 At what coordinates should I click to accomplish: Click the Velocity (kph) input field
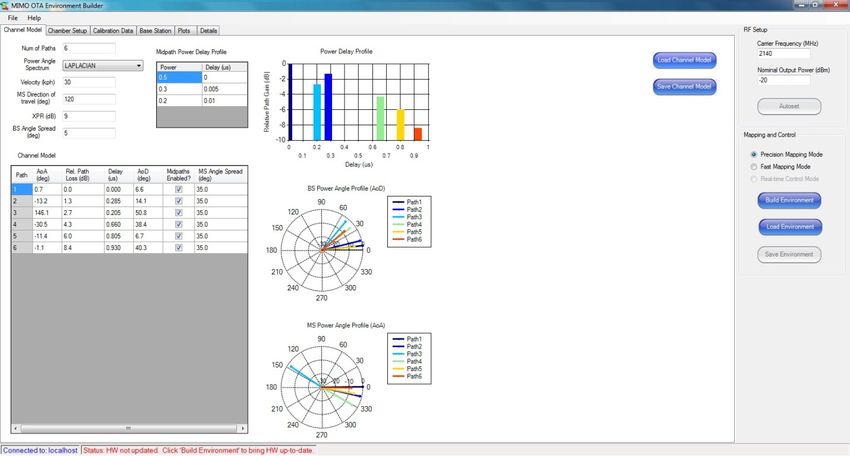(x=89, y=82)
